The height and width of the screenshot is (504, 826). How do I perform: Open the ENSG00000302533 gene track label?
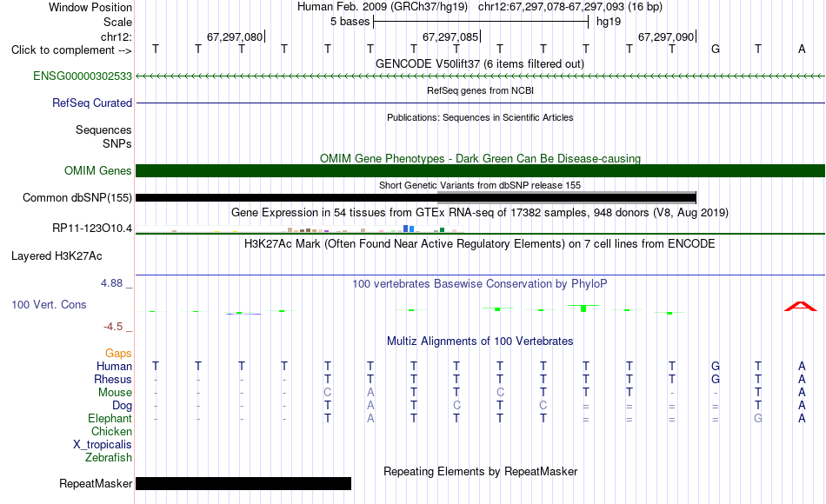click(x=83, y=76)
